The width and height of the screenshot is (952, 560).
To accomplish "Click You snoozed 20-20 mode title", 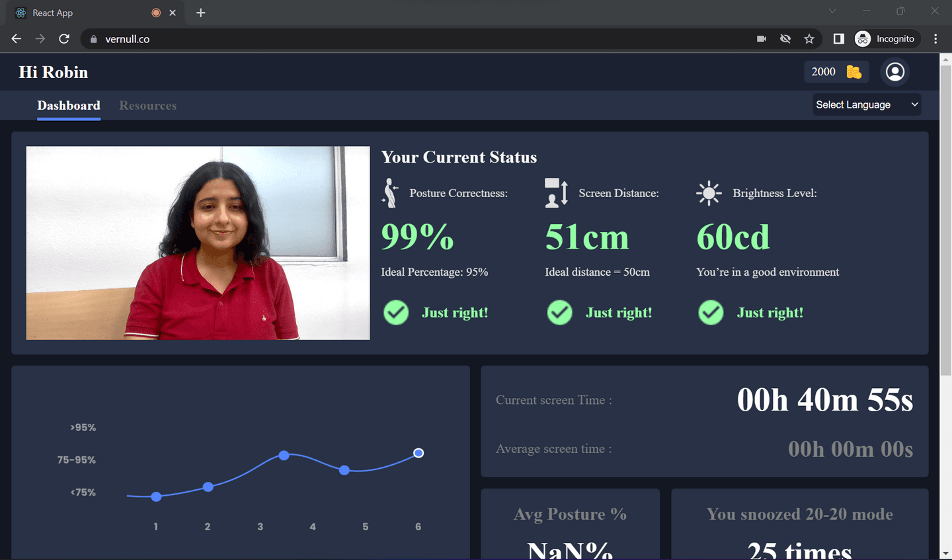I will [799, 514].
